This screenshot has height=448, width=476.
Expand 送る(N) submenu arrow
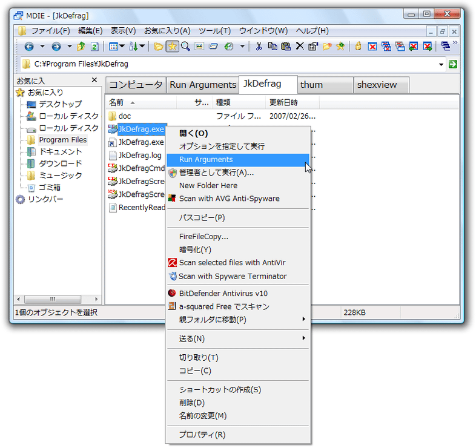[303, 338]
